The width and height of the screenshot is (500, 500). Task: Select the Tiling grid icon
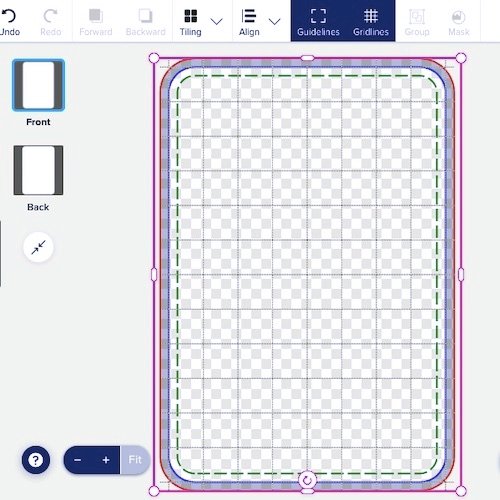(191, 16)
